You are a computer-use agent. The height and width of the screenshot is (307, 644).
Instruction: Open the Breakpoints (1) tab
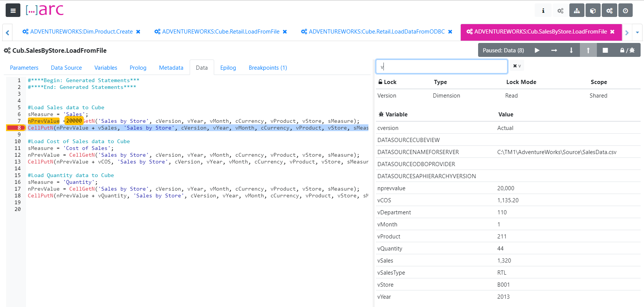[x=268, y=68]
